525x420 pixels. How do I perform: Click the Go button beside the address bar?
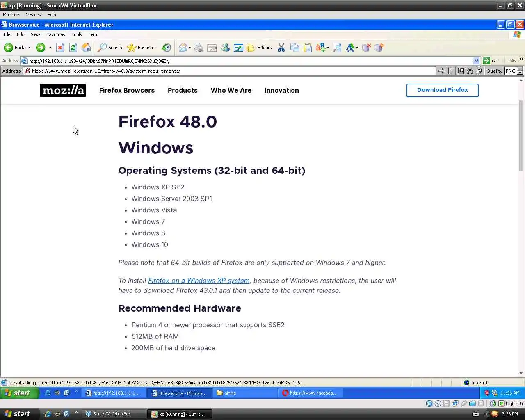[490, 61]
